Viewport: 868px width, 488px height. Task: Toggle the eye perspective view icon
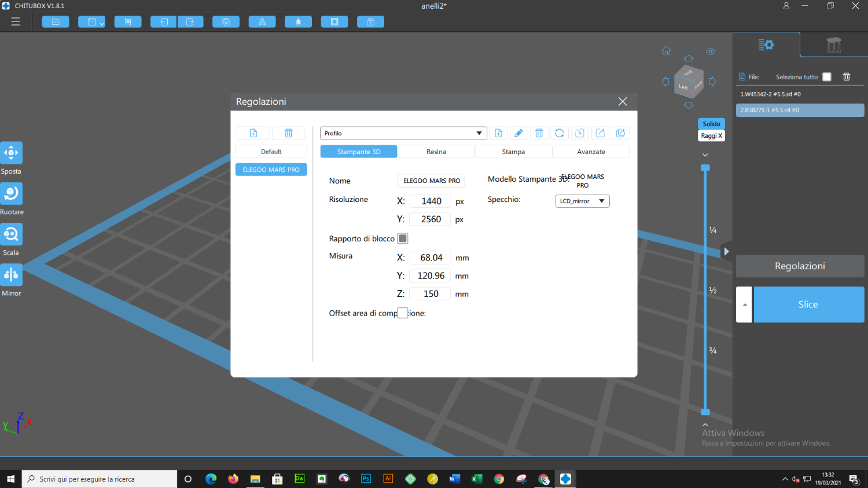(x=710, y=52)
